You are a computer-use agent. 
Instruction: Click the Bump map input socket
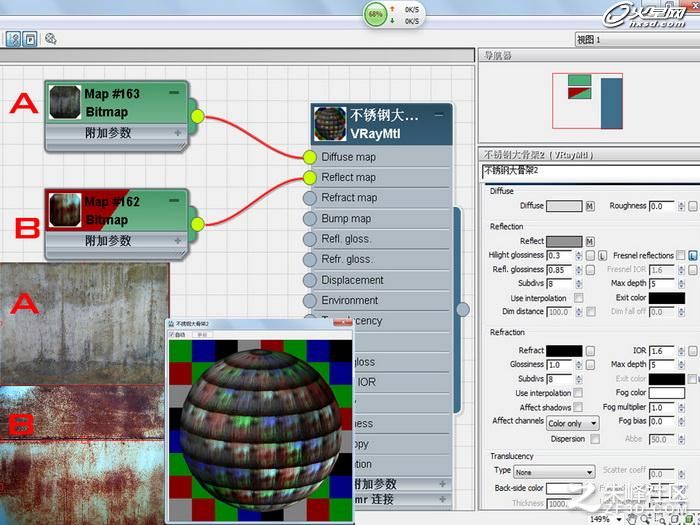click(309, 219)
